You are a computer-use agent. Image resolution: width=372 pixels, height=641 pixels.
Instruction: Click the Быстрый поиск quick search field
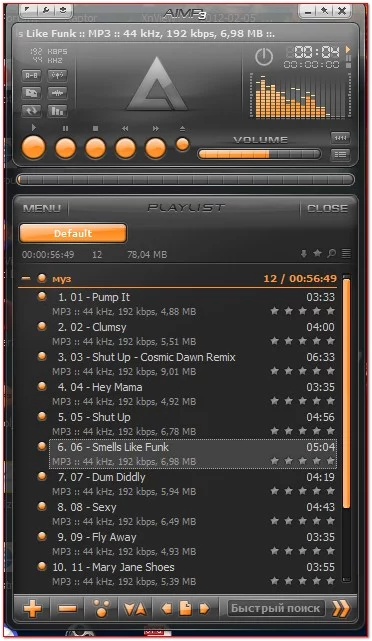coord(276,608)
